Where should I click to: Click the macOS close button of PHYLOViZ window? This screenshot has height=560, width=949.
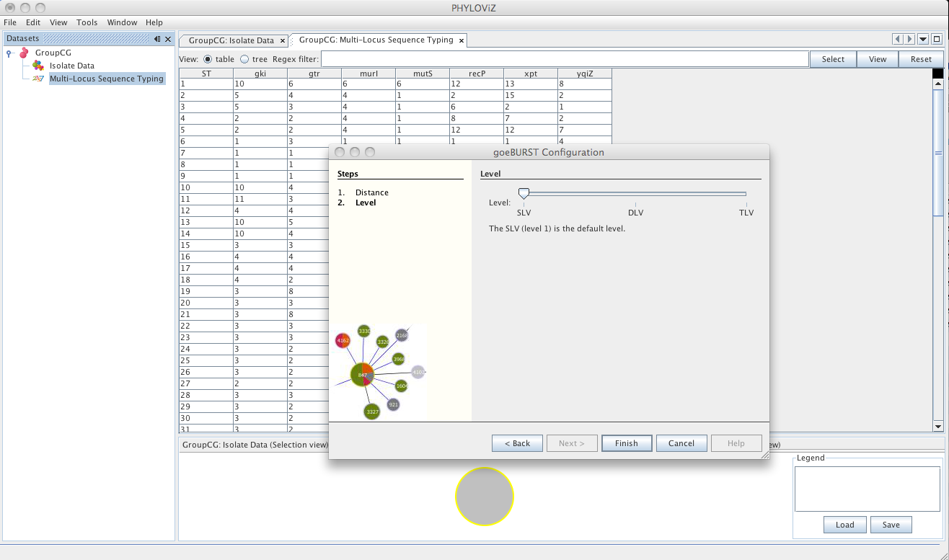click(10, 8)
